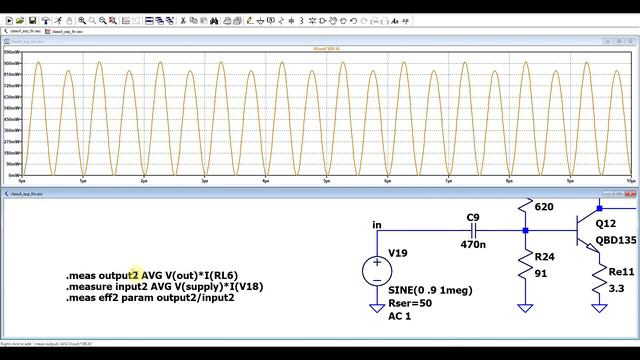Screen dimensions: 640x360
Task: Select the Label Net tool
Action: (x=271, y=20)
